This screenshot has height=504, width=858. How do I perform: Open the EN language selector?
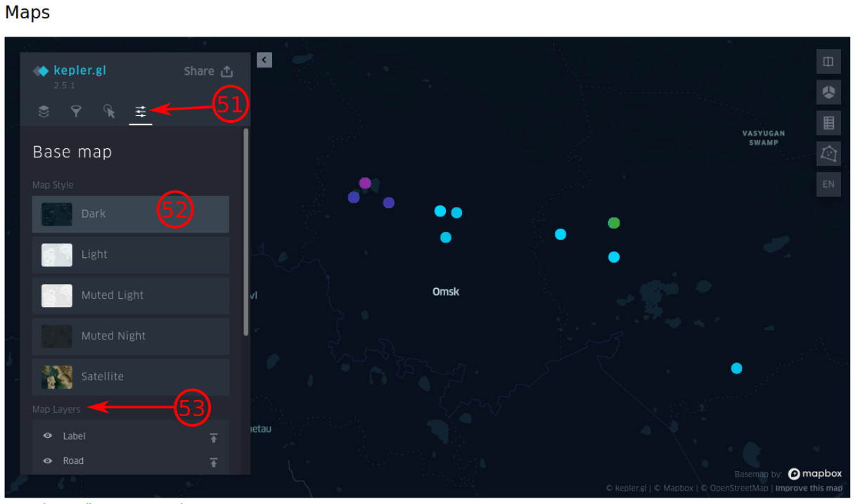[x=828, y=184]
